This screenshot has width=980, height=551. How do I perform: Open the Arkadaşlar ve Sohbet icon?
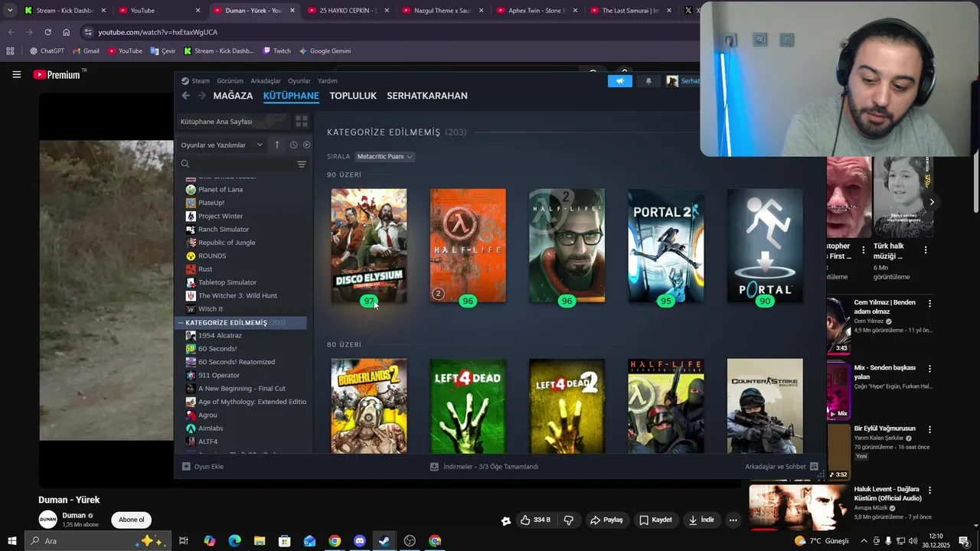[814, 466]
